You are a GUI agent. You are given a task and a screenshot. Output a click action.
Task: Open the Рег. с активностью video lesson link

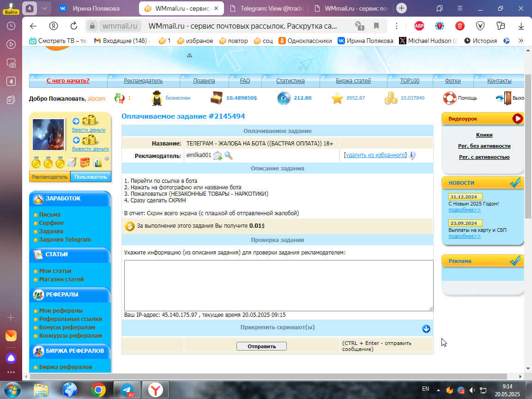tap(484, 157)
